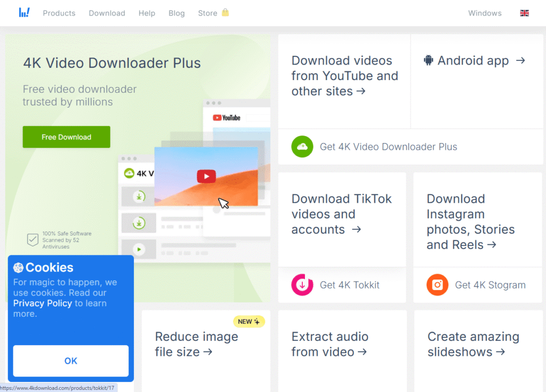Open the Privacy Policy link
Image resolution: width=546 pixels, height=392 pixels.
click(43, 303)
